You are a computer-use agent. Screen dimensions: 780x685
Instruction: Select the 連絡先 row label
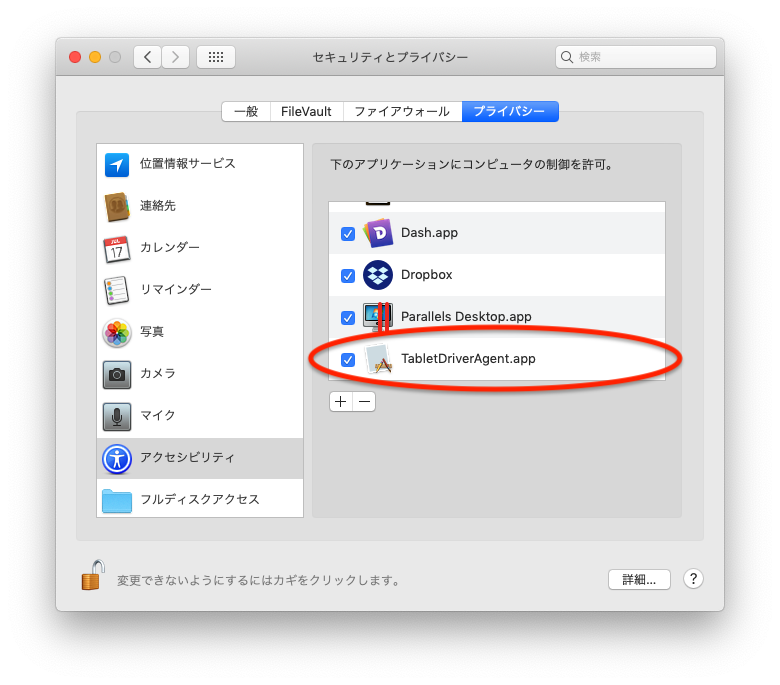pyautogui.click(x=158, y=206)
